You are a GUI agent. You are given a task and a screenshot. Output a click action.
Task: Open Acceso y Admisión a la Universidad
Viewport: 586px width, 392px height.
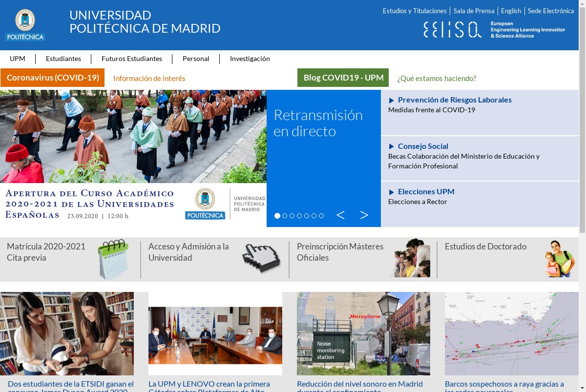pyautogui.click(x=188, y=252)
